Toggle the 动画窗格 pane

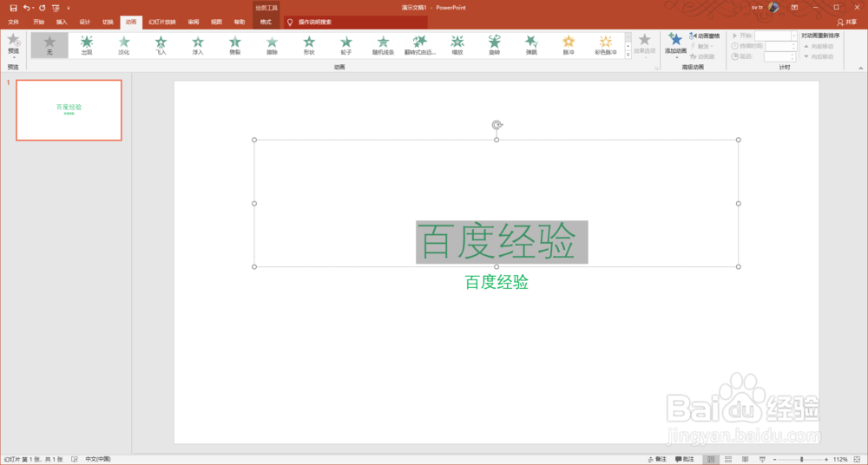(705, 36)
